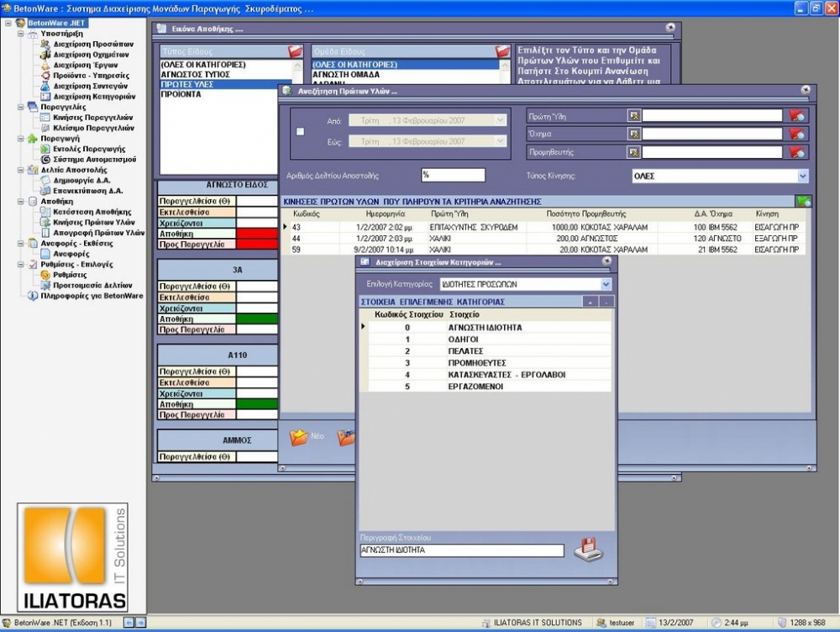Open the Τύπος Κίνησης dropdown
Viewport: 840px width, 632px height.
point(802,176)
